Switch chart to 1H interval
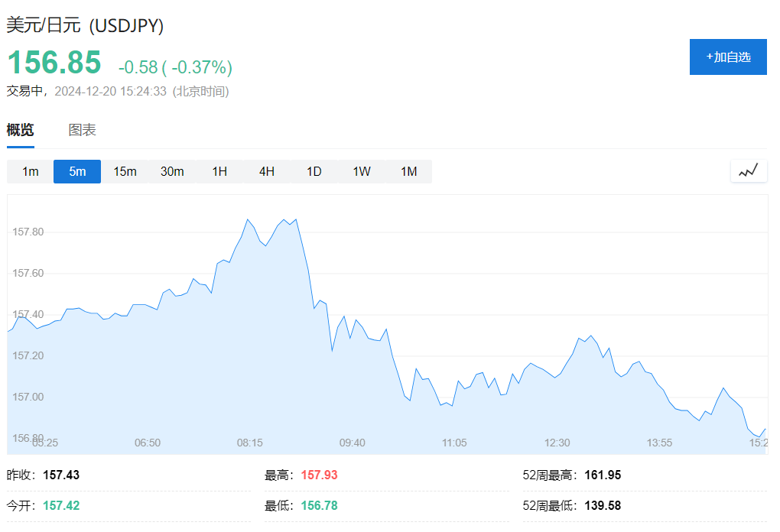Screen dimensions: 780x532 coord(219,171)
